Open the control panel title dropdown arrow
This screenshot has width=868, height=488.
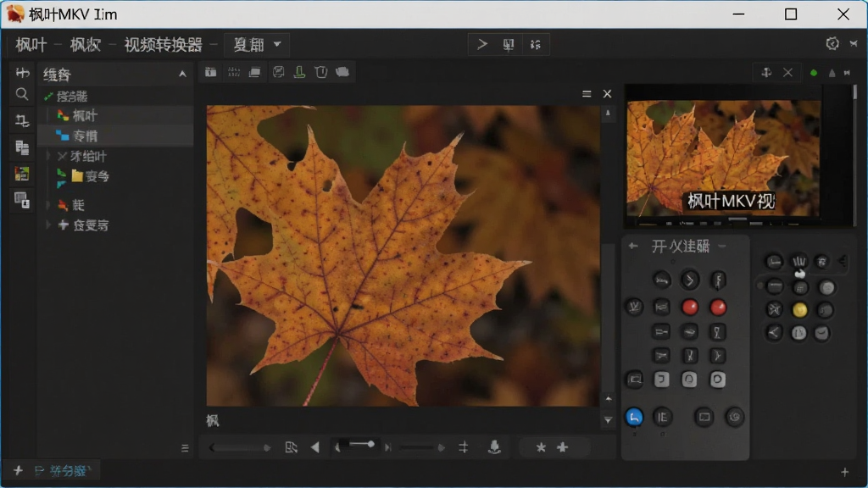(x=722, y=247)
